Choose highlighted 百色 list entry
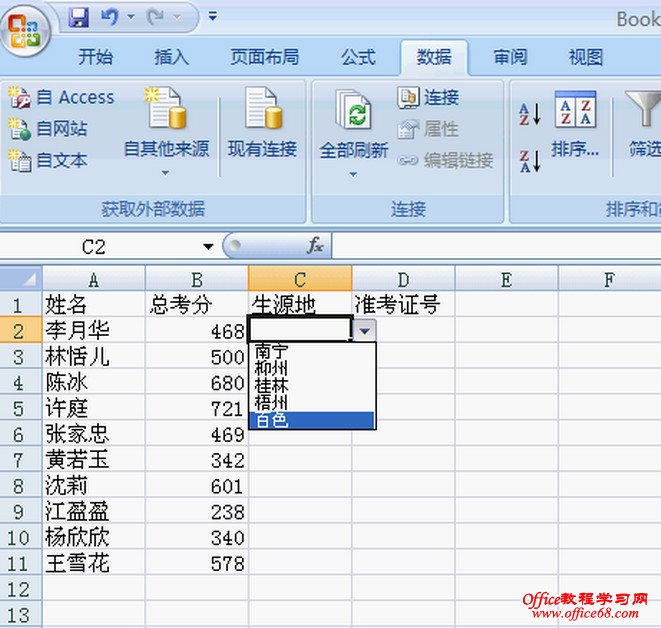 coord(312,420)
